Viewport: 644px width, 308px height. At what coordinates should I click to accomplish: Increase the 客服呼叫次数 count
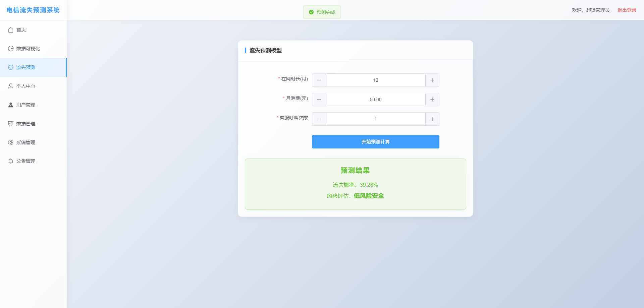click(432, 119)
